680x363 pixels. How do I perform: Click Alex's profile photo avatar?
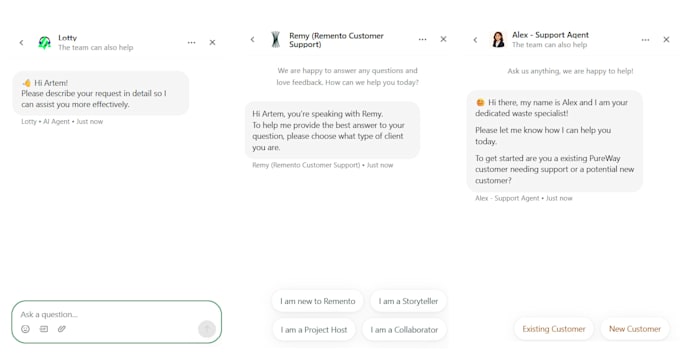(x=498, y=39)
